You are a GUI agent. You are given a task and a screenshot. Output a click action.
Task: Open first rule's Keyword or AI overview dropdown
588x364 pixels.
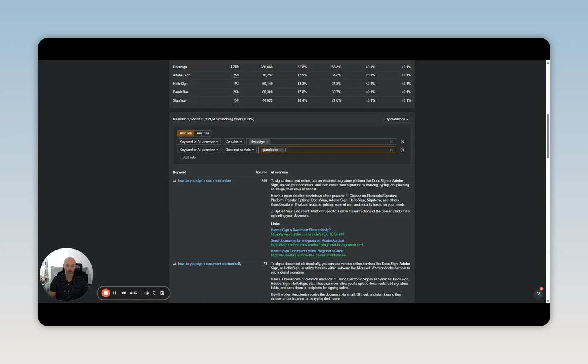coord(199,142)
